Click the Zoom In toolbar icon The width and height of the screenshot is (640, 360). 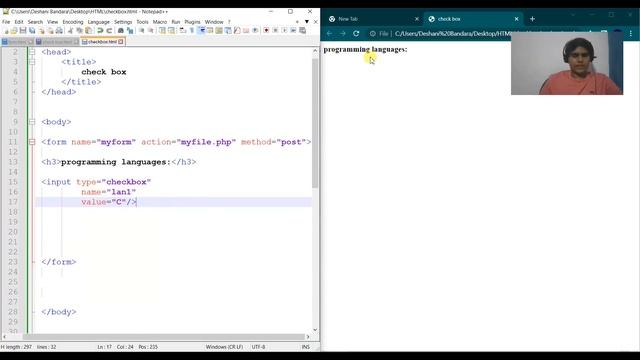tap(142, 31)
